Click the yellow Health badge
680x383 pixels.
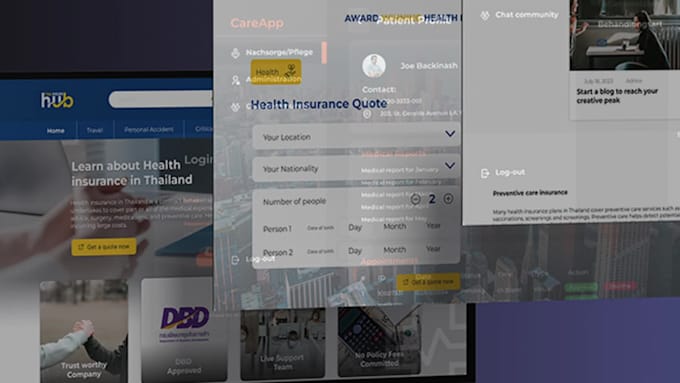[x=276, y=72]
